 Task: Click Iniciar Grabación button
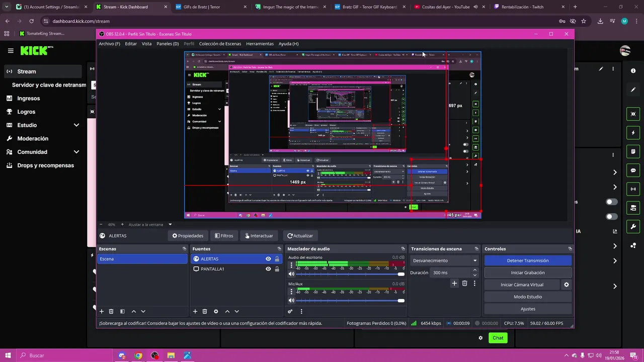coord(528,273)
